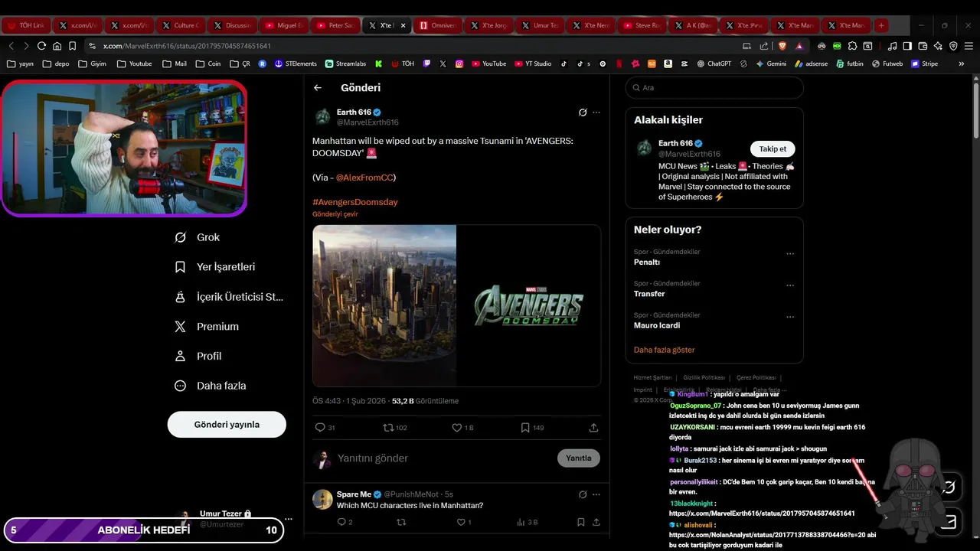Open the Umur Tezer account menu dots
This screenshot has width=980, height=551.
(289, 519)
